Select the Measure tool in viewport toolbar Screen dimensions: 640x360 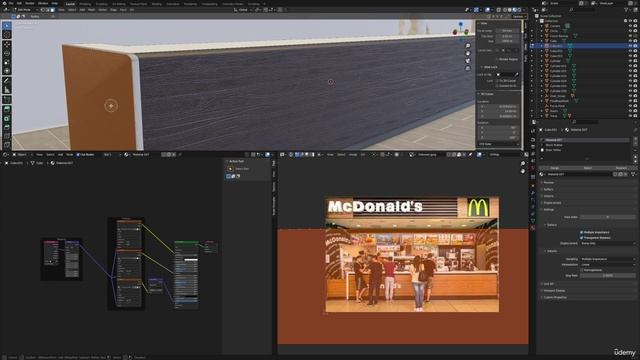(x=7, y=90)
